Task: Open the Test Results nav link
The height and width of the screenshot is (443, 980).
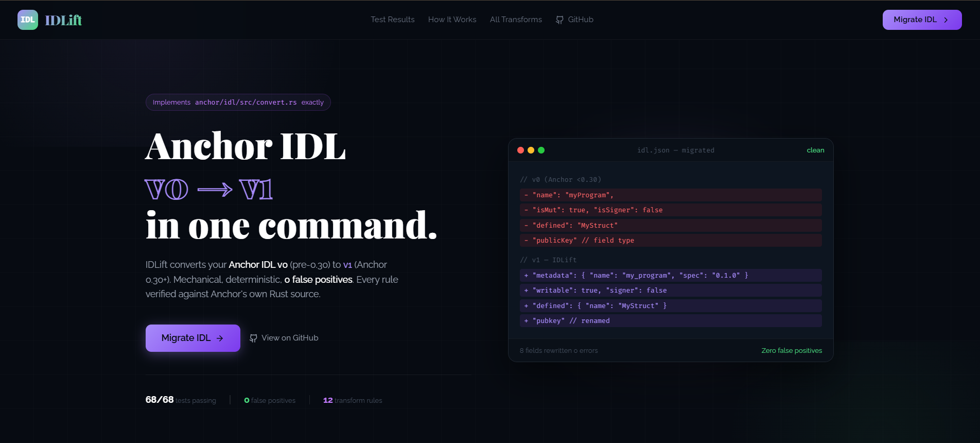Action: tap(393, 20)
